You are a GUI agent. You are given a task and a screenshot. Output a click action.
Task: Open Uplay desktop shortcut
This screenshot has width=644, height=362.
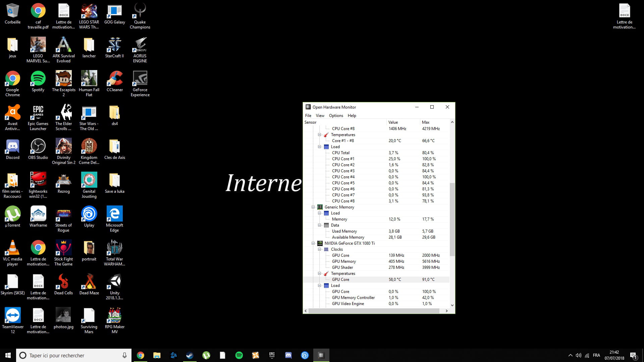[89, 217]
